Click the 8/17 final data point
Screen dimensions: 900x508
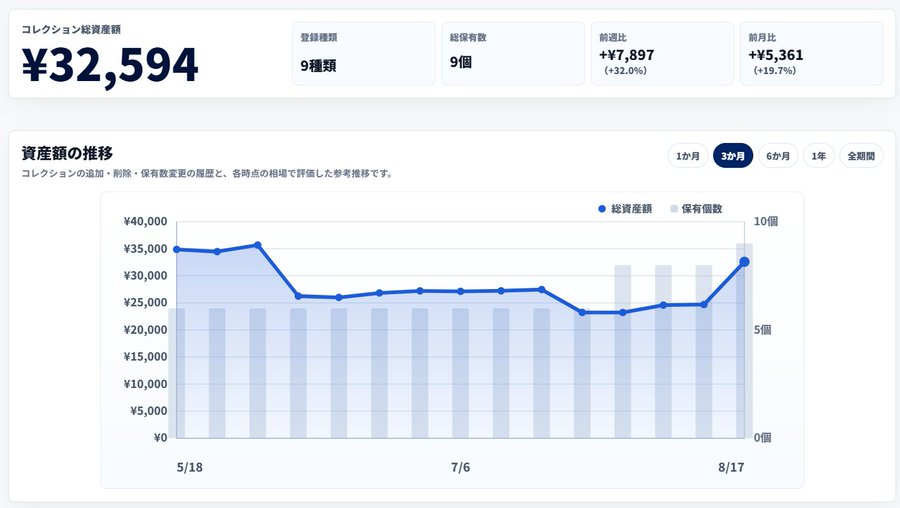[744, 262]
